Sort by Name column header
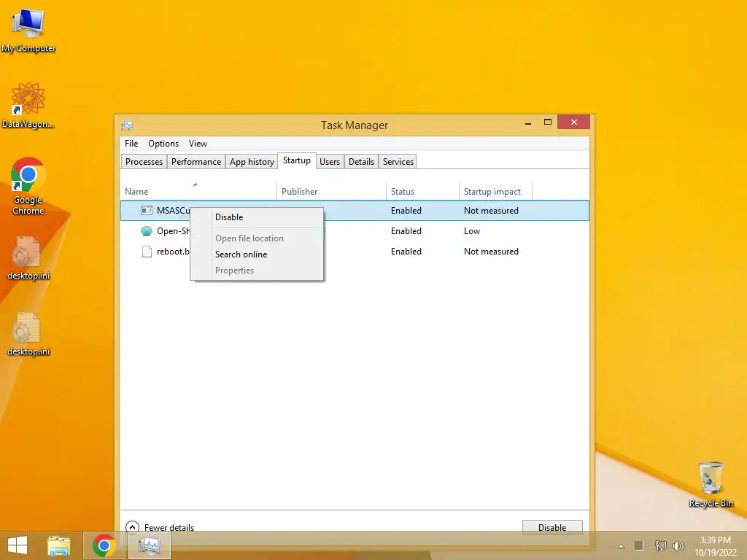Screen dimensions: 747x560 (x=198, y=192)
